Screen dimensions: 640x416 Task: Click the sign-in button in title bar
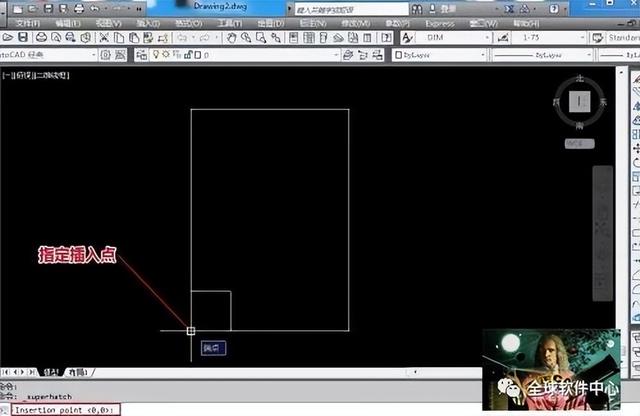[x=442, y=9]
